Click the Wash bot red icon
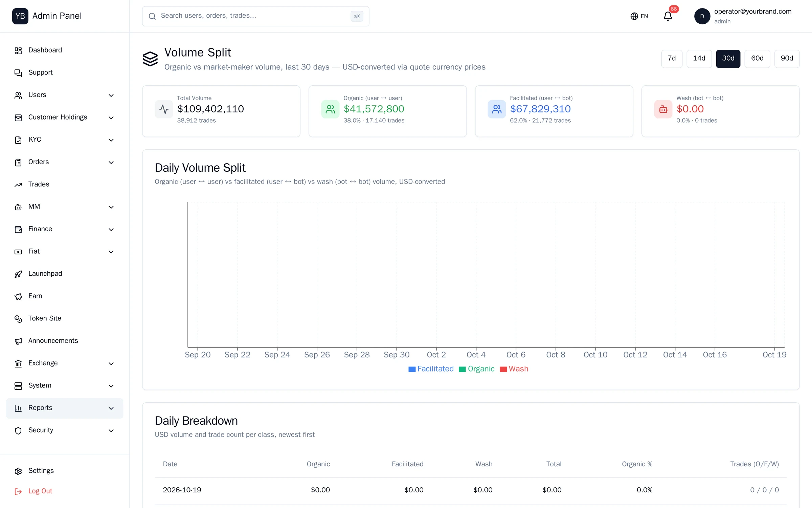The width and height of the screenshot is (812, 508). coord(663,109)
